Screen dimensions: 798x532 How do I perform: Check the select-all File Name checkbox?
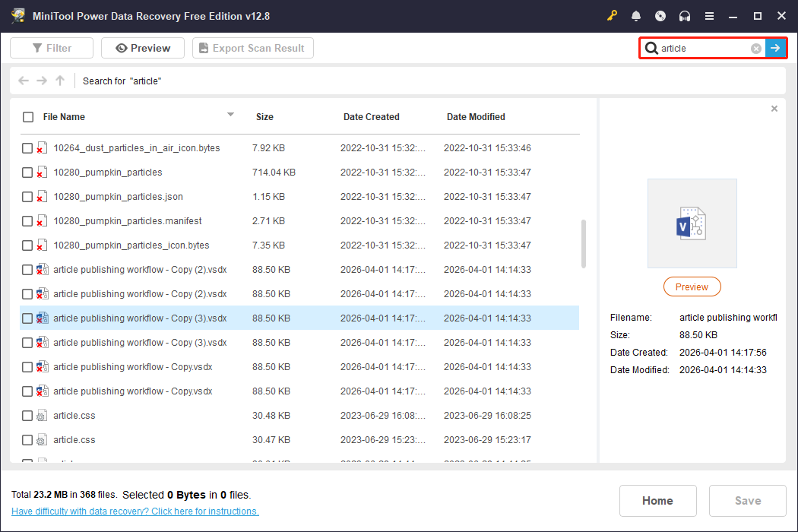tap(28, 117)
